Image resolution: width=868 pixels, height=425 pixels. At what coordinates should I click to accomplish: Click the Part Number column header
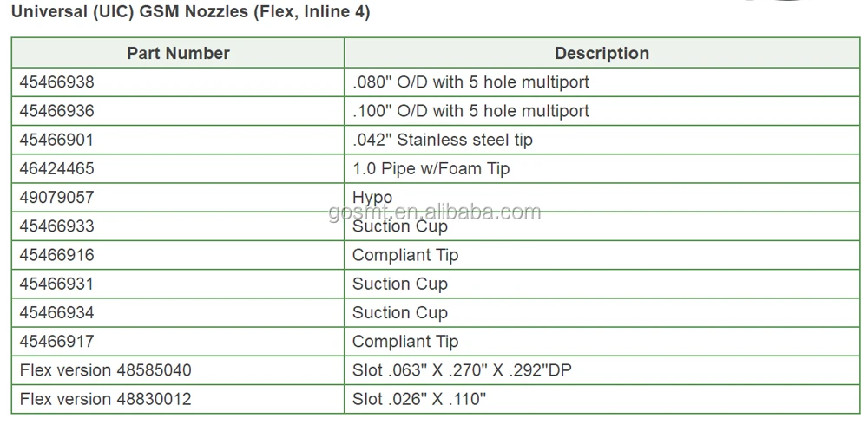(178, 53)
